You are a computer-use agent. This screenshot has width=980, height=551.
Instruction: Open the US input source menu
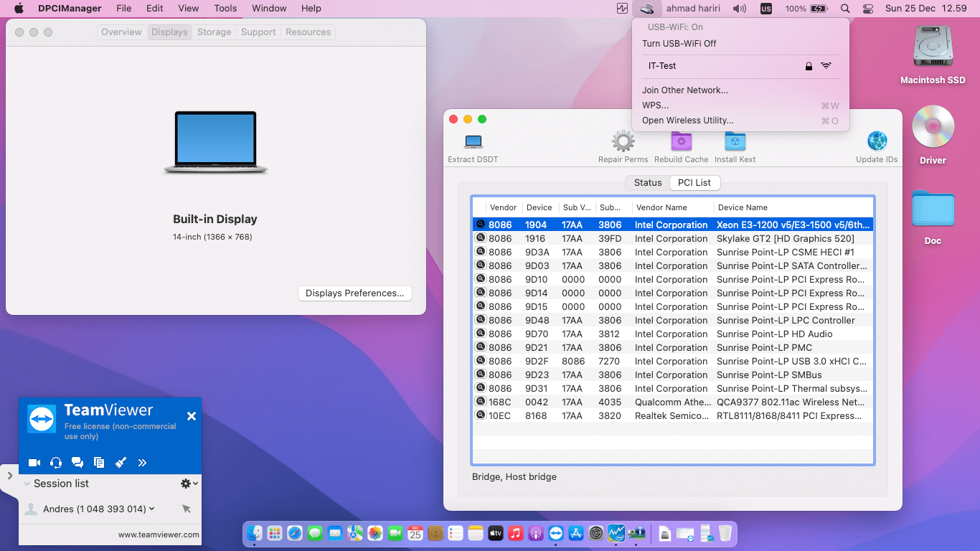[766, 9]
